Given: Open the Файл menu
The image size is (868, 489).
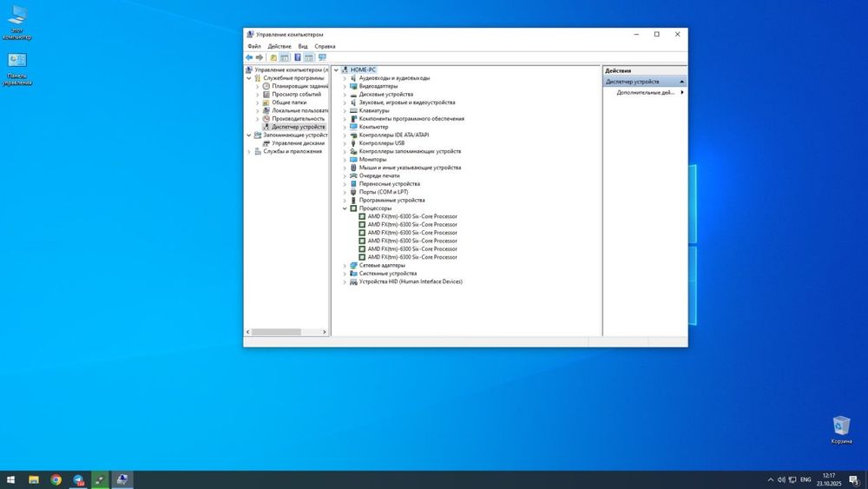Looking at the screenshot, I should click(254, 47).
